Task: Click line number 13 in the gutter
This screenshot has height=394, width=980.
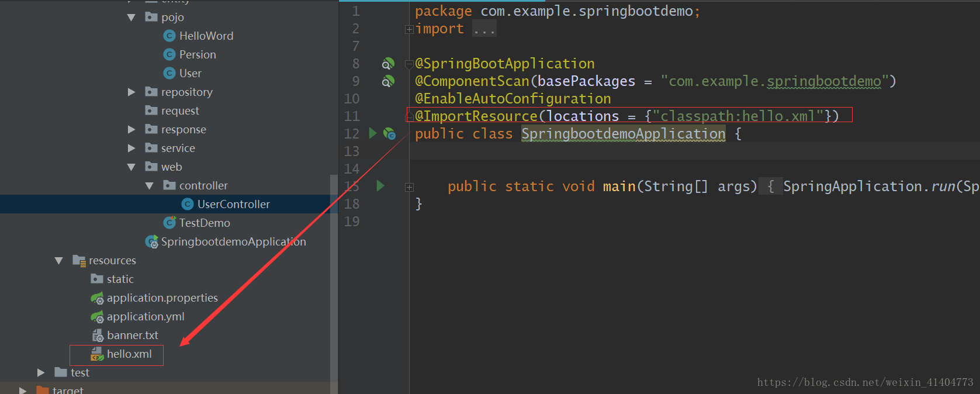Action: [x=352, y=151]
